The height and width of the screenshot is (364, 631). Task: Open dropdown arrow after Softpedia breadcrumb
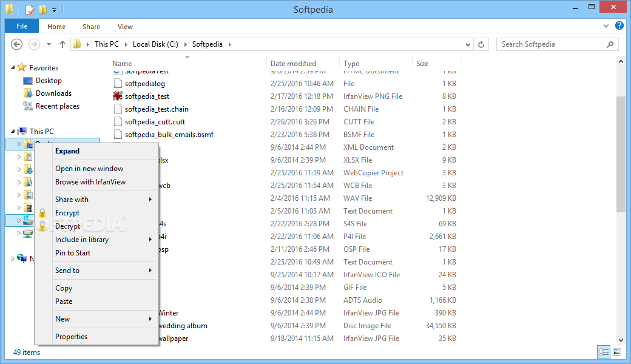[230, 44]
